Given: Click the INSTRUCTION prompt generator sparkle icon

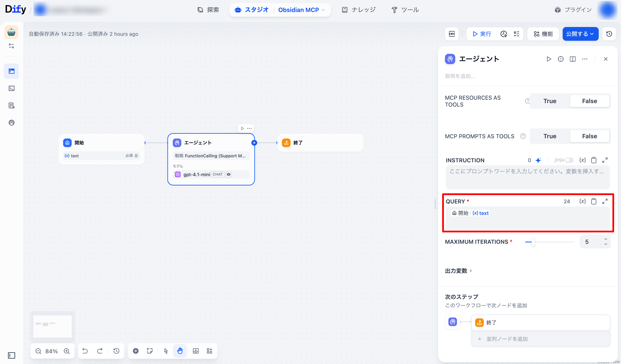Looking at the screenshot, I should point(538,160).
